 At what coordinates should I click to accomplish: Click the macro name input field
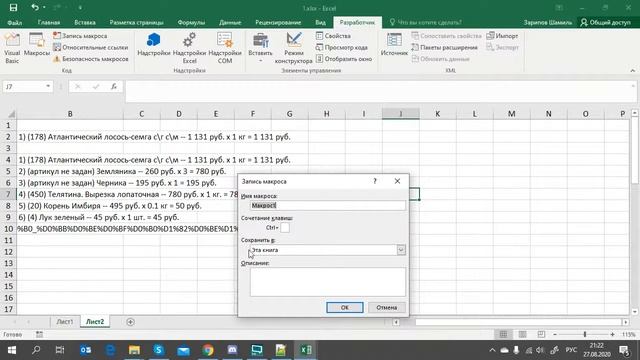[x=328, y=205]
